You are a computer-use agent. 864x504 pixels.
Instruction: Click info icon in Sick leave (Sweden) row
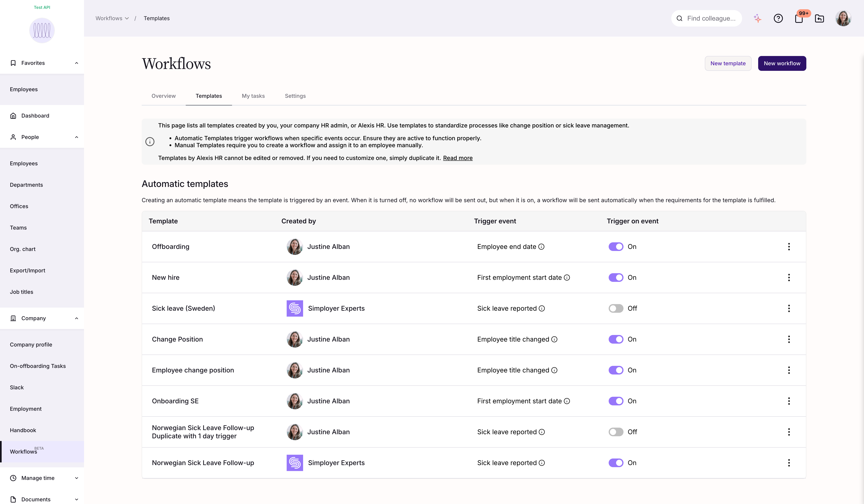[x=542, y=309]
